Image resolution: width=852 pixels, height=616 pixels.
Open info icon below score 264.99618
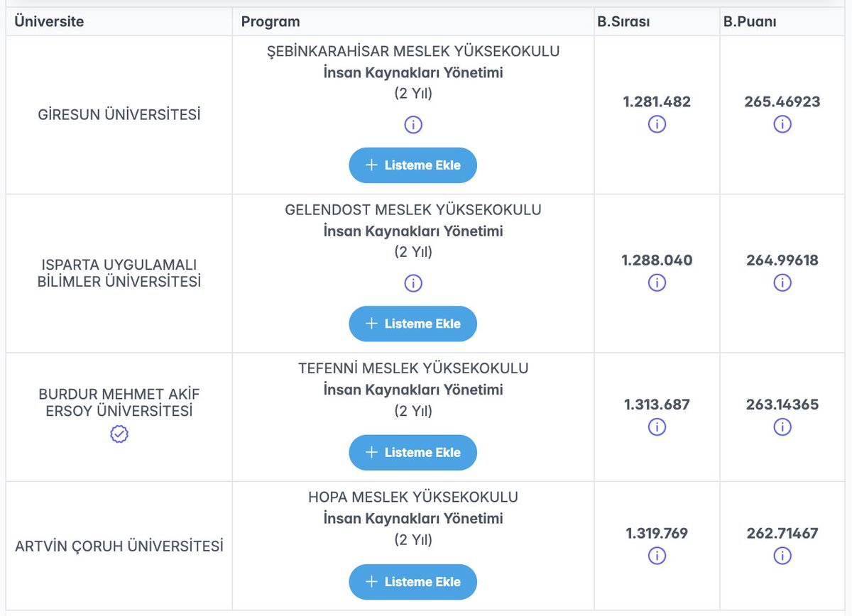tap(782, 282)
